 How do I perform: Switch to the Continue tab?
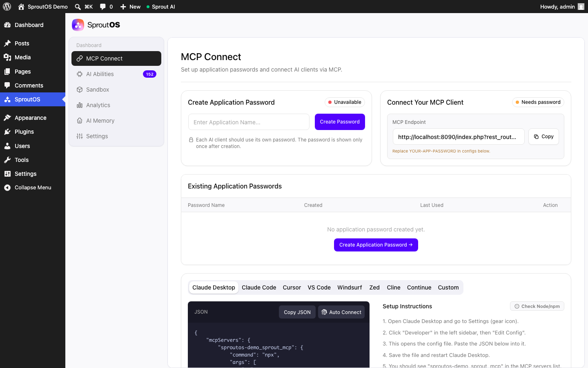[x=419, y=287]
